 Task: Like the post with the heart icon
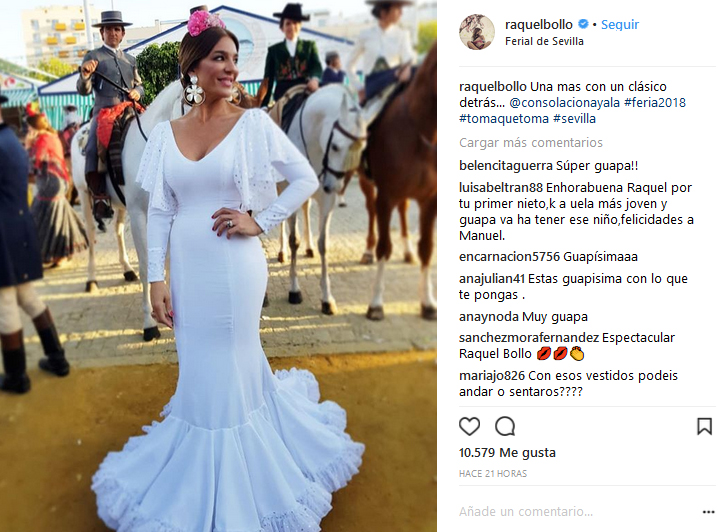469,426
